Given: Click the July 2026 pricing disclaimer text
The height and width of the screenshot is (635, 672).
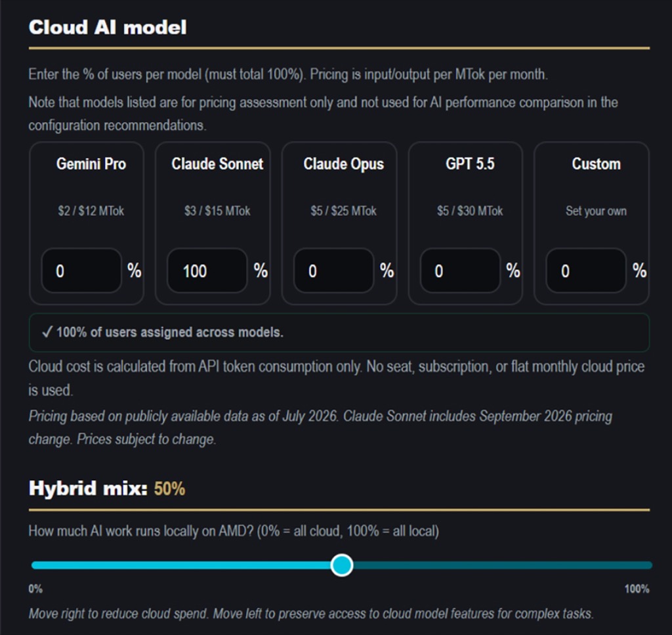Looking at the screenshot, I should click(x=320, y=427).
